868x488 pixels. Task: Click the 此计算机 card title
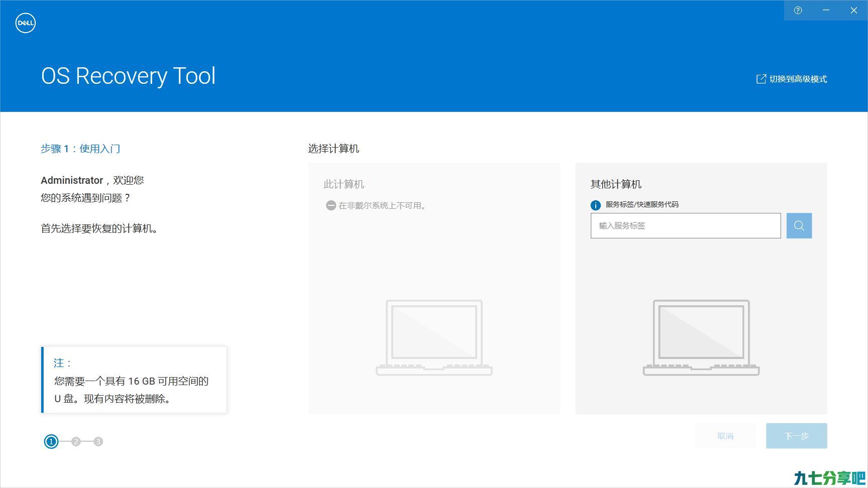coord(344,184)
